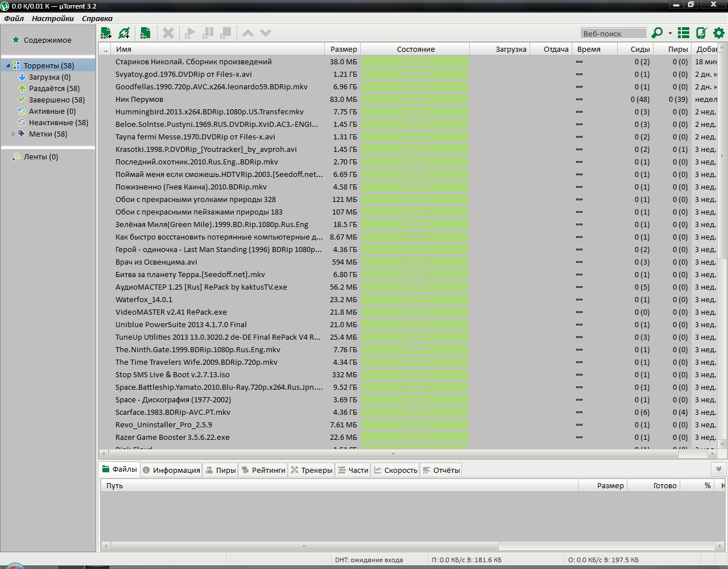
Task: Click the Create New Torrent icon
Action: [145, 33]
